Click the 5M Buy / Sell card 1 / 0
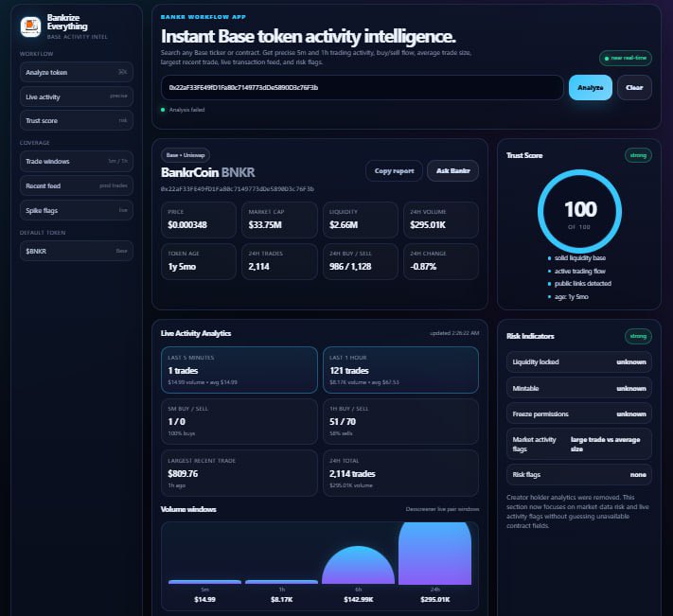 239,421
